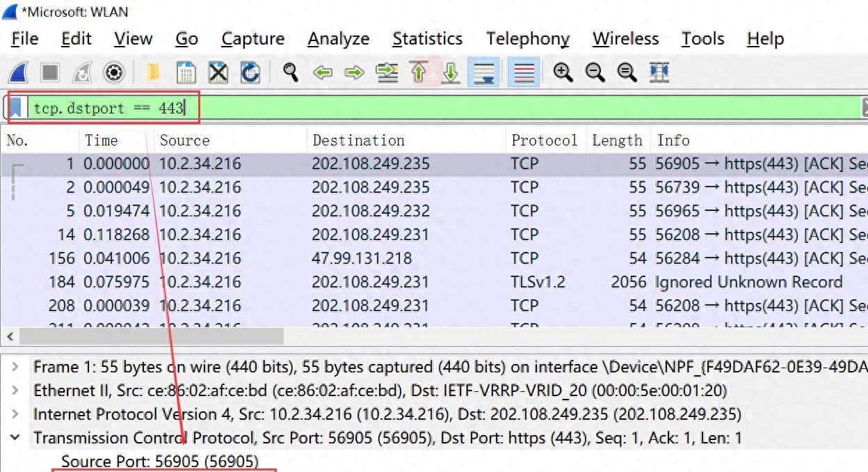Screen dimensions: 868x472
Task: Select the Find packet magnifier icon
Action: click(x=291, y=72)
